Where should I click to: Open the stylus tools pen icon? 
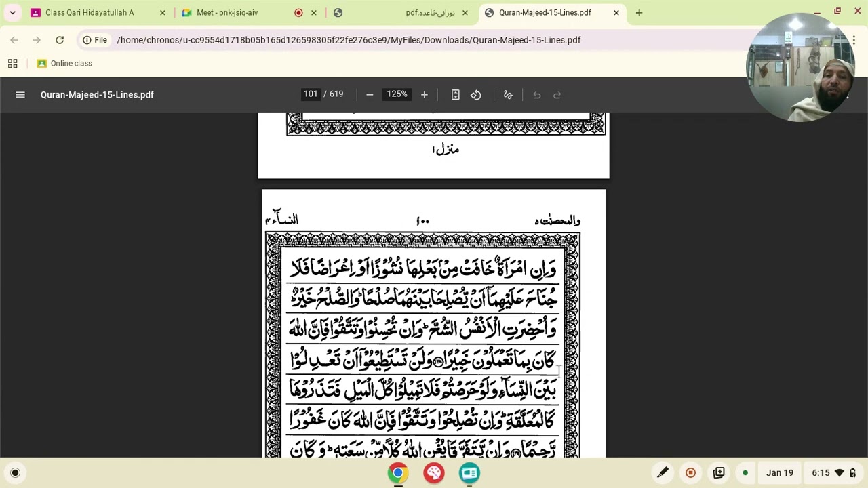pos(663,473)
